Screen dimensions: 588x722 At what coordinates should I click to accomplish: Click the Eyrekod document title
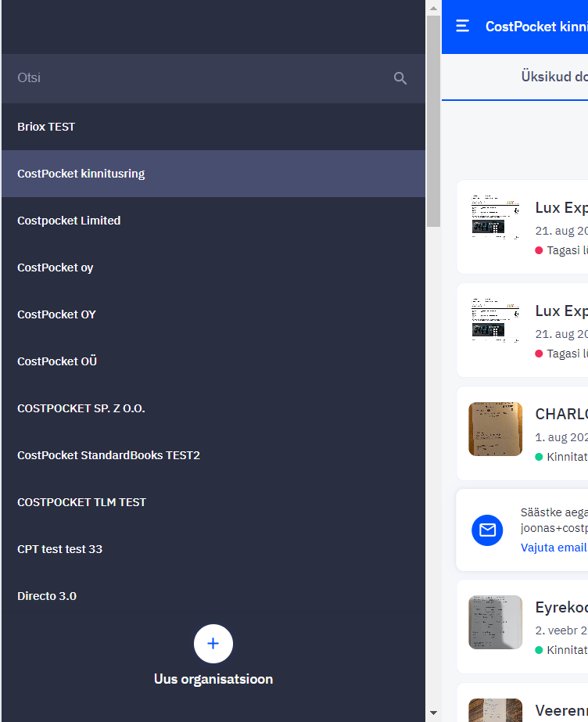pyautogui.click(x=561, y=608)
